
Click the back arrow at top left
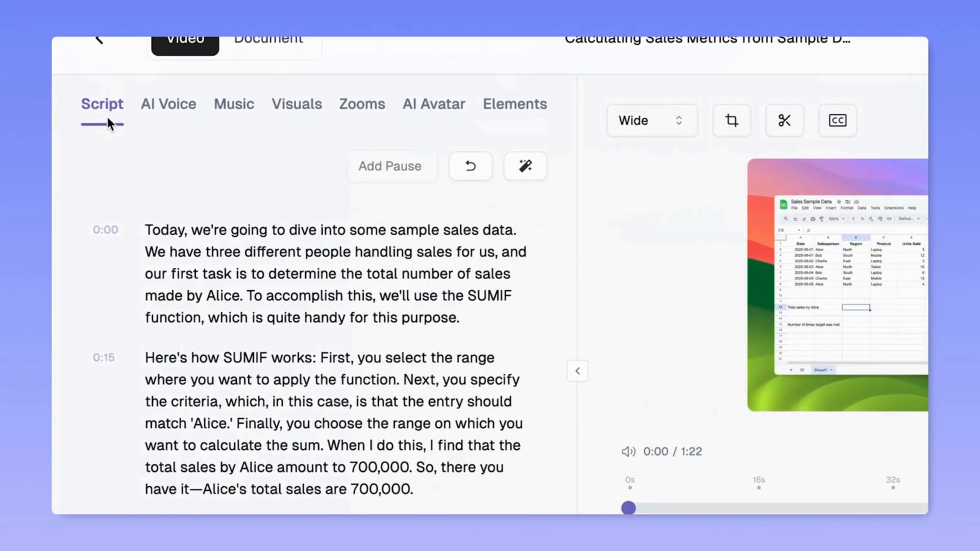click(99, 39)
